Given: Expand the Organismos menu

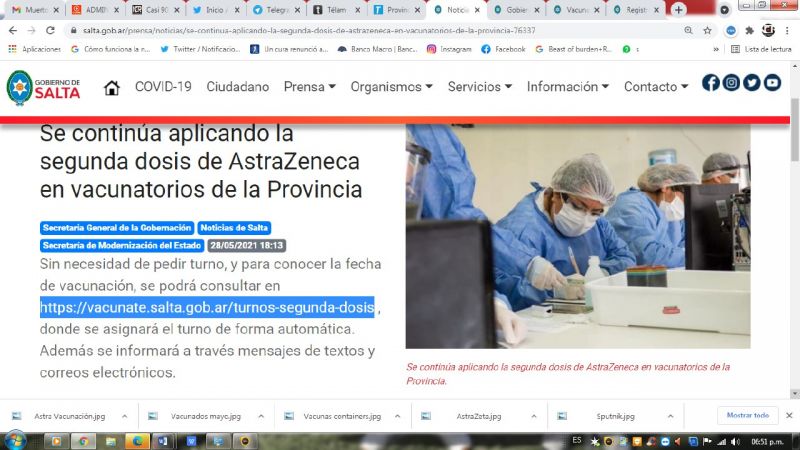Looking at the screenshot, I should click(x=391, y=87).
